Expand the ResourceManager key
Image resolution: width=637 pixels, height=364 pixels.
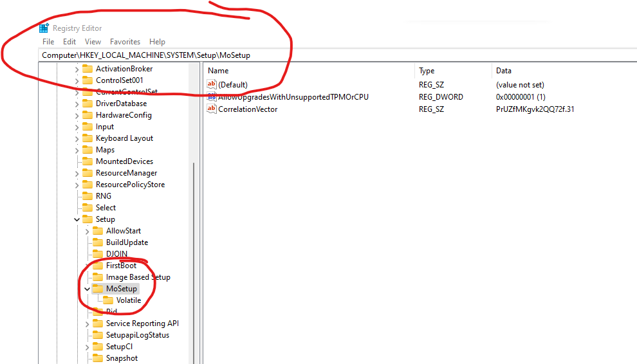pos(77,174)
